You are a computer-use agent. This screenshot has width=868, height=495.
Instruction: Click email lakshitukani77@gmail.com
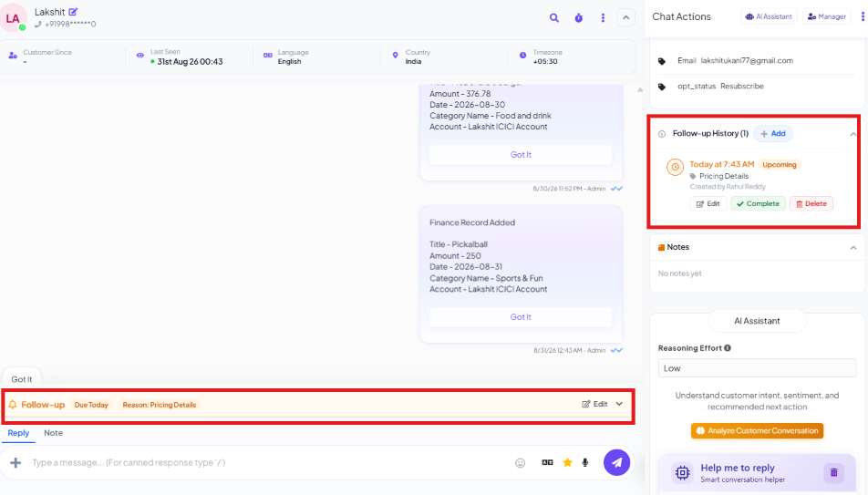(747, 61)
